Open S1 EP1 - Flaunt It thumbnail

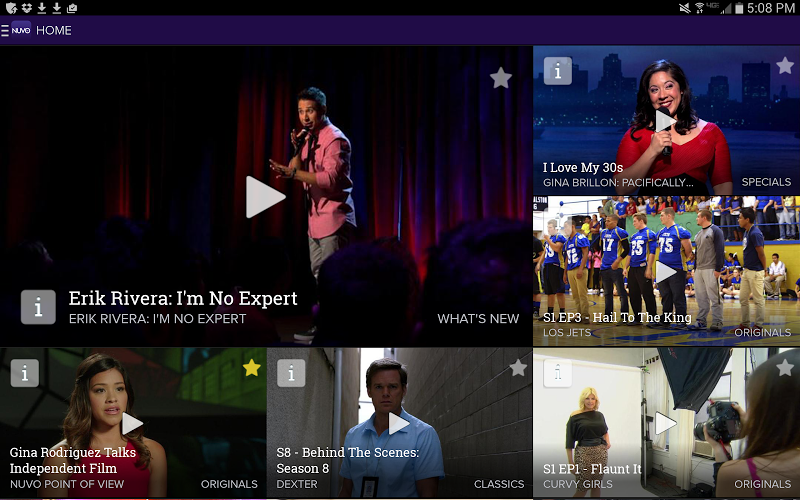665,423
